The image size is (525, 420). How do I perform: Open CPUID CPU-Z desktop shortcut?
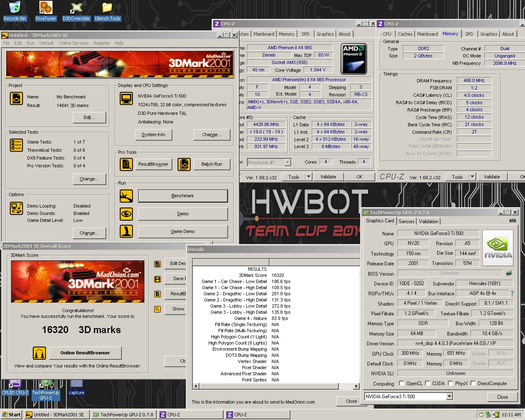(x=15, y=388)
